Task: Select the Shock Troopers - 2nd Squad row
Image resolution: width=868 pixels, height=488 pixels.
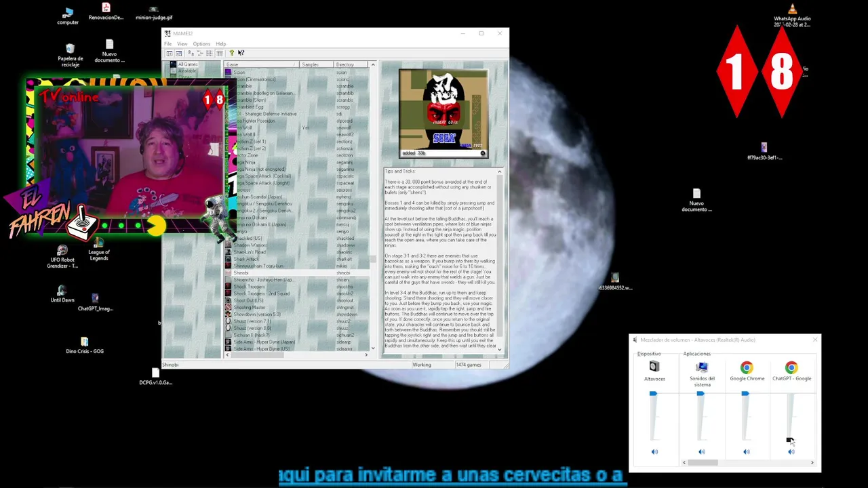Action: tap(296, 293)
